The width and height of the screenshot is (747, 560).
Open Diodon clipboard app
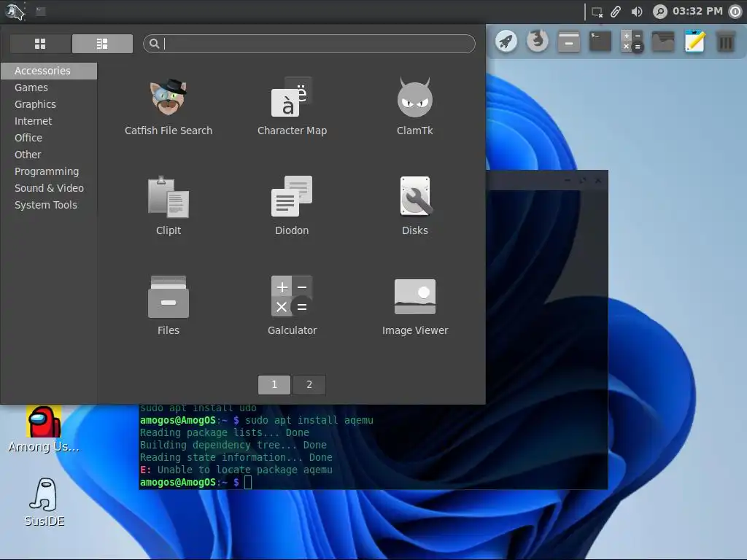point(292,206)
